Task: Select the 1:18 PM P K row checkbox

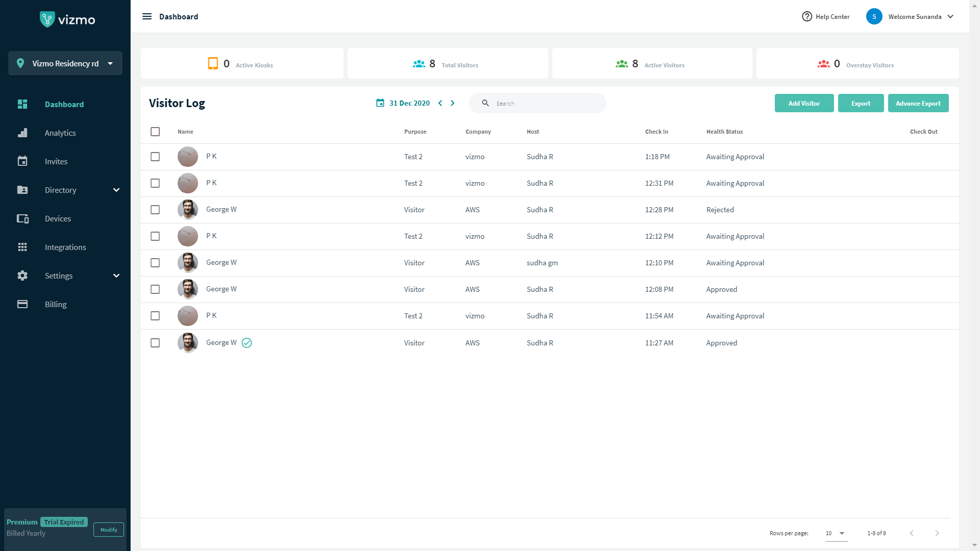Action: [x=155, y=157]
